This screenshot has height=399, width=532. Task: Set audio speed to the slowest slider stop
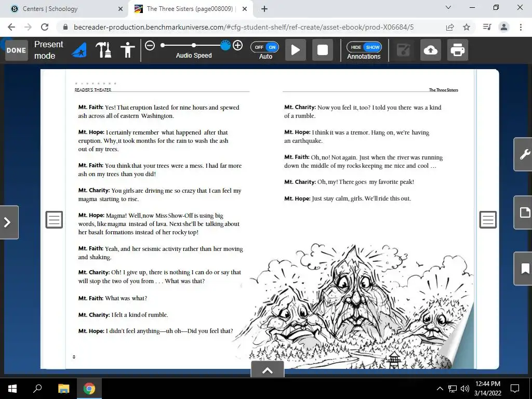coord(163,45)
